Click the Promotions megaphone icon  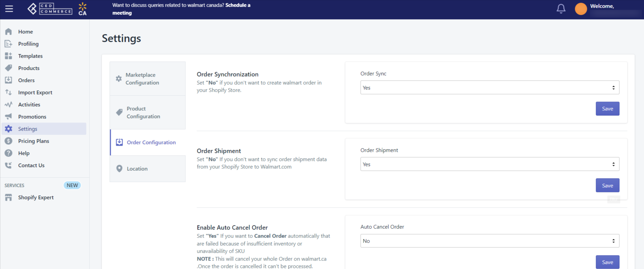point(8,116)
